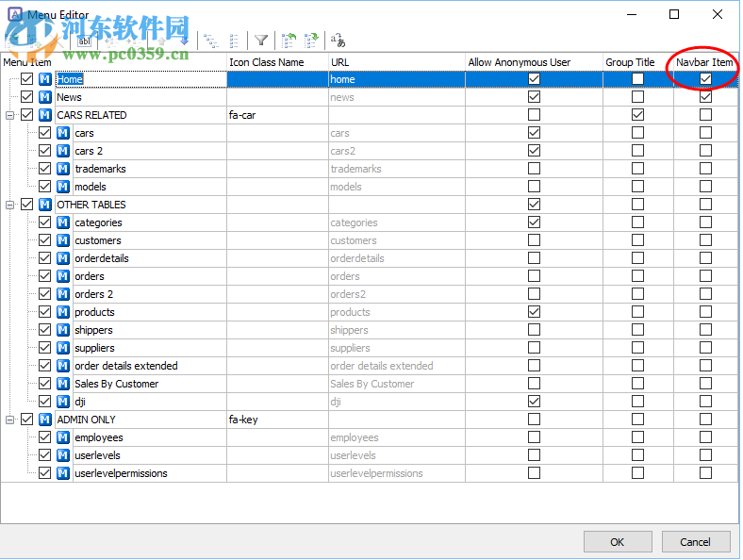
Task: Uncheck Navbar Item for the Home row
Action: 705,78
